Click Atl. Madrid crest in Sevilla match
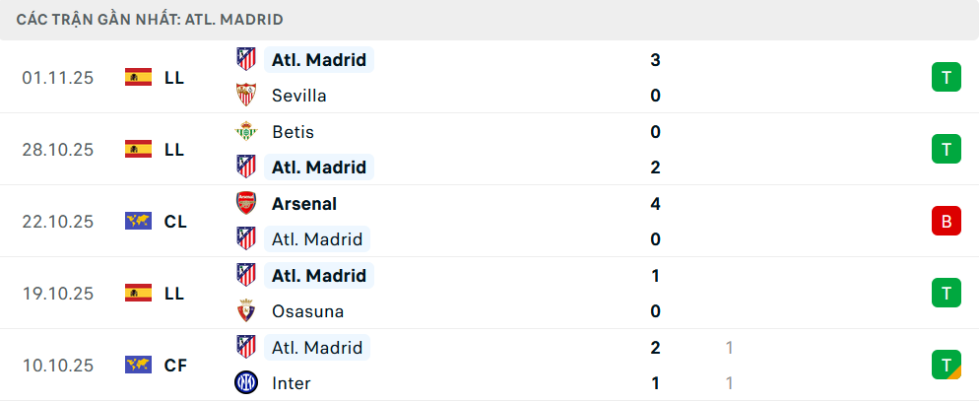 [245, 59]
